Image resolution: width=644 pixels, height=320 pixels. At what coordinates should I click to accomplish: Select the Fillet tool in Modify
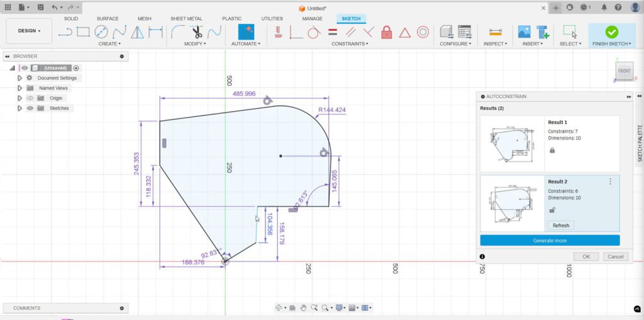[178, 31]
